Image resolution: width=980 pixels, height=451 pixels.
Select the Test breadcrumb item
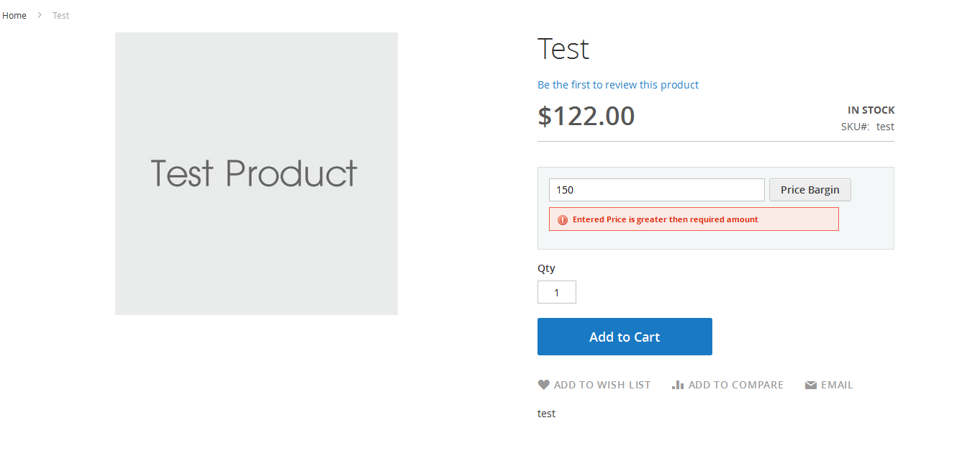(x=61, y=15)
